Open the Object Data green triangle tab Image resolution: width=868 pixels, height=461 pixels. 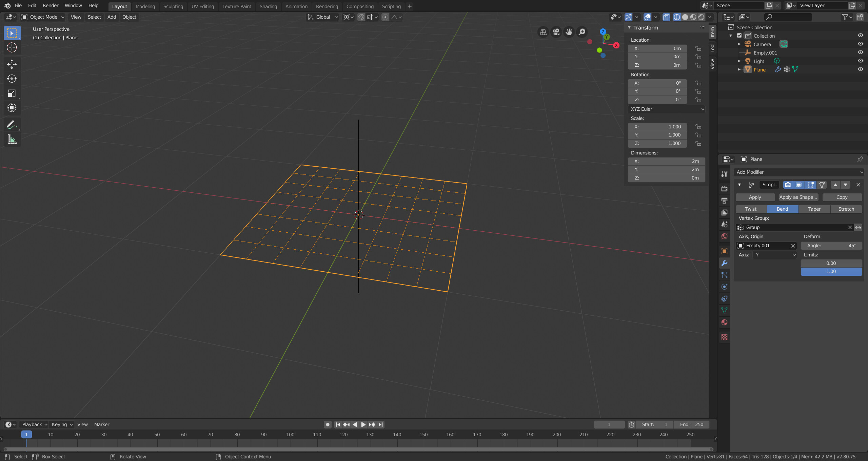(725, 310)
